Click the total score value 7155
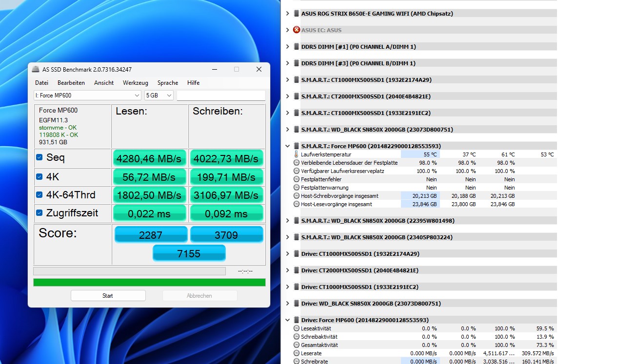Viewport: 636px width, 364px height. 189,253
